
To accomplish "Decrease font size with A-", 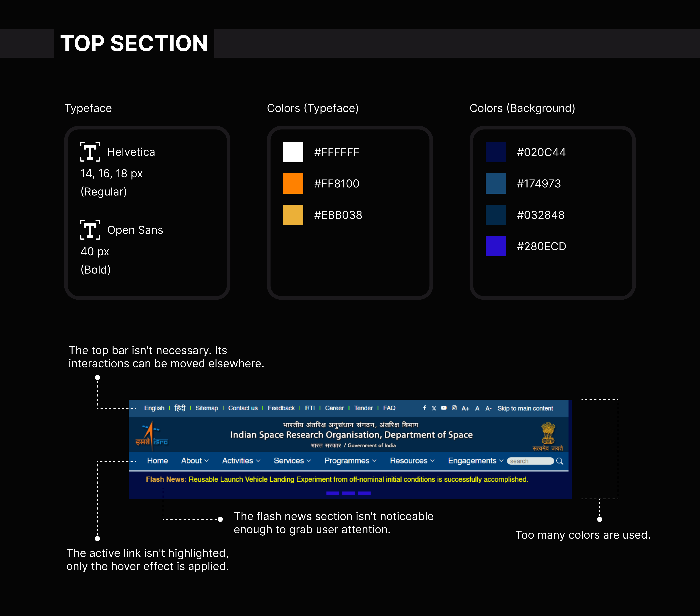I will (488, 408).
